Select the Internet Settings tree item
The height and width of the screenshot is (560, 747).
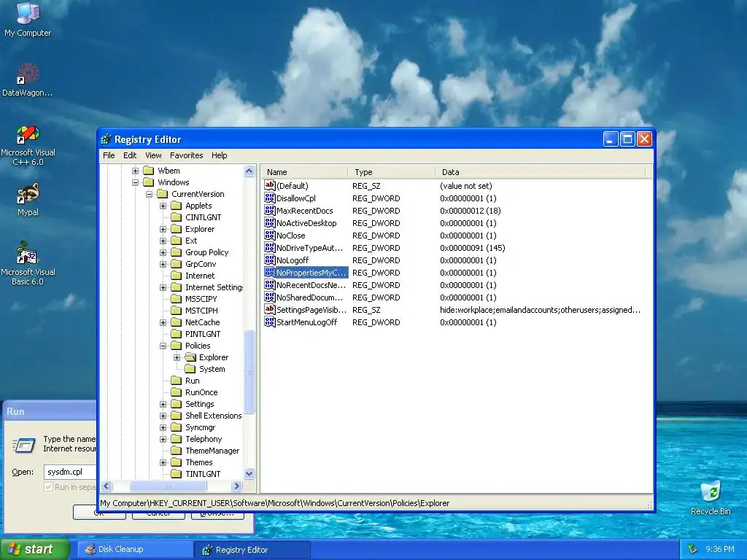(x=214, y=287)
